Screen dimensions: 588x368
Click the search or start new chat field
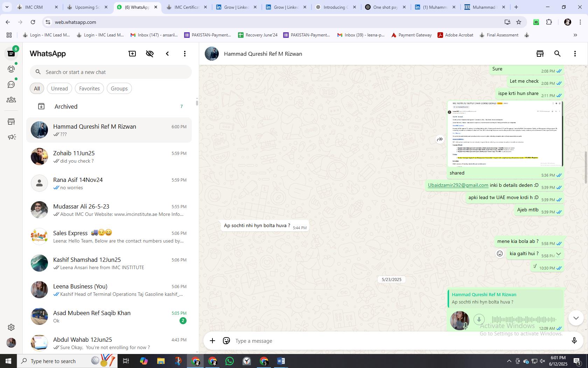111,72
